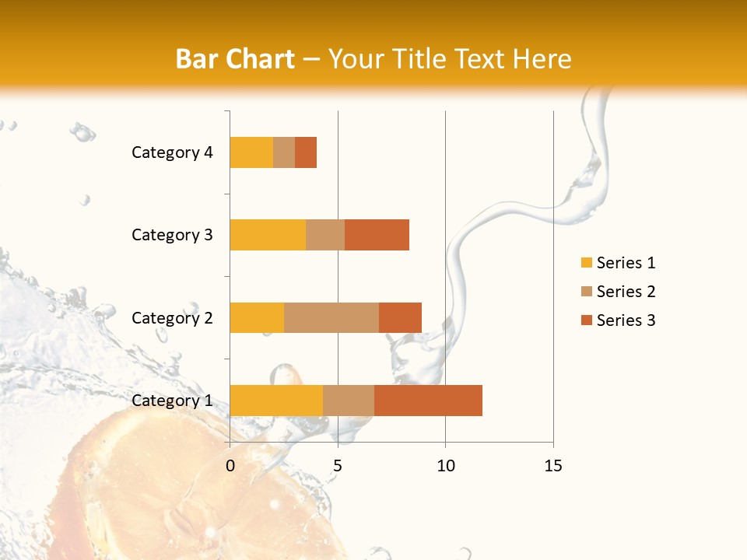Select the Category 1 axis label

pyautogui.click(x=172, y=401)
